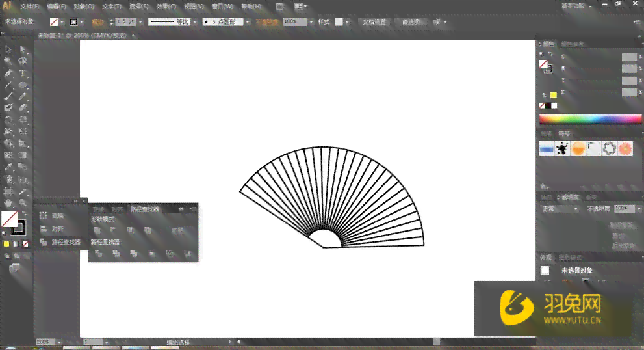Set paint mode to solid Color
Screen dimensions: 644x350
(x=6, y=244)
